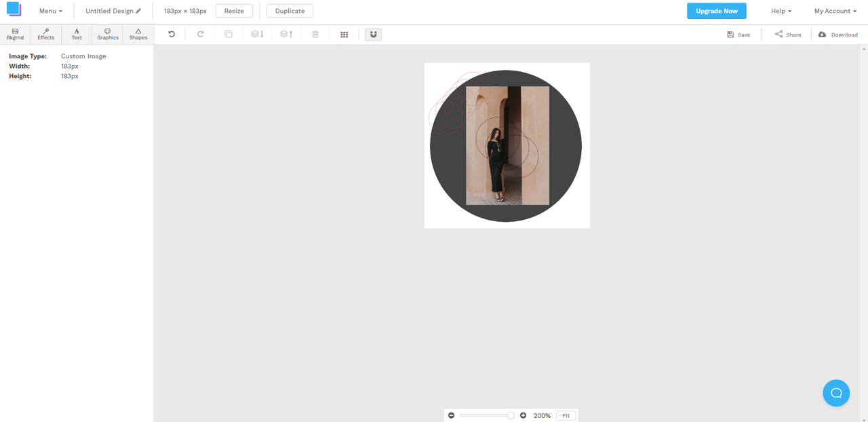Switch to the Graphics tab
The height and width of the screenshot is (422, 868).
pos(108,35)
